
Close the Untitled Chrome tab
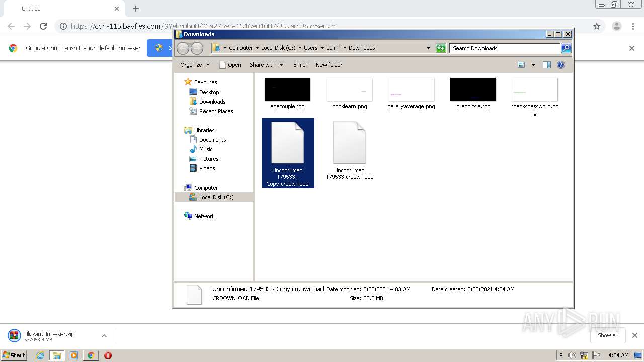coord(117,9)
